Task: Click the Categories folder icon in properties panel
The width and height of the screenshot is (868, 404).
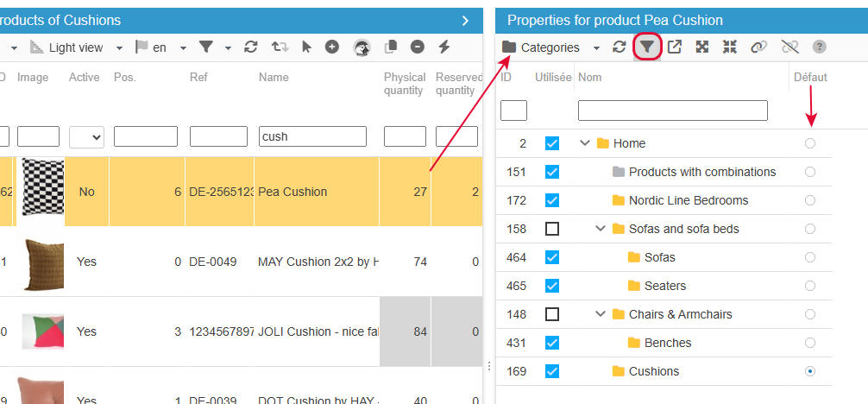Action: [x=509, y=47]
